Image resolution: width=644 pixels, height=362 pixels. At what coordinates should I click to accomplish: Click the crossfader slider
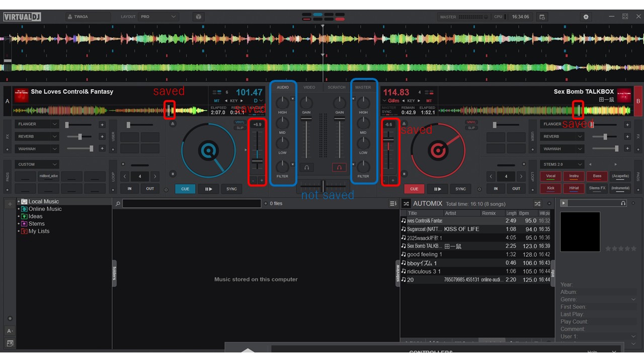(323, 186)
